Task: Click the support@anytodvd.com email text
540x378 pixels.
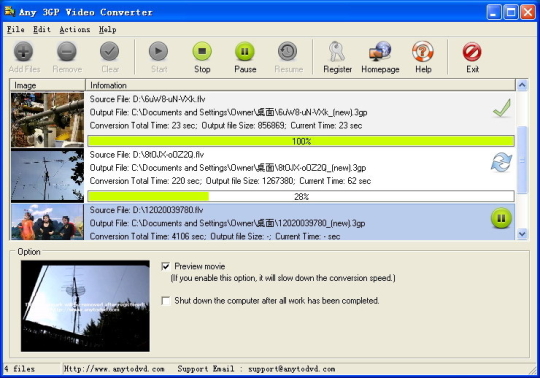Action: point(292,369)
